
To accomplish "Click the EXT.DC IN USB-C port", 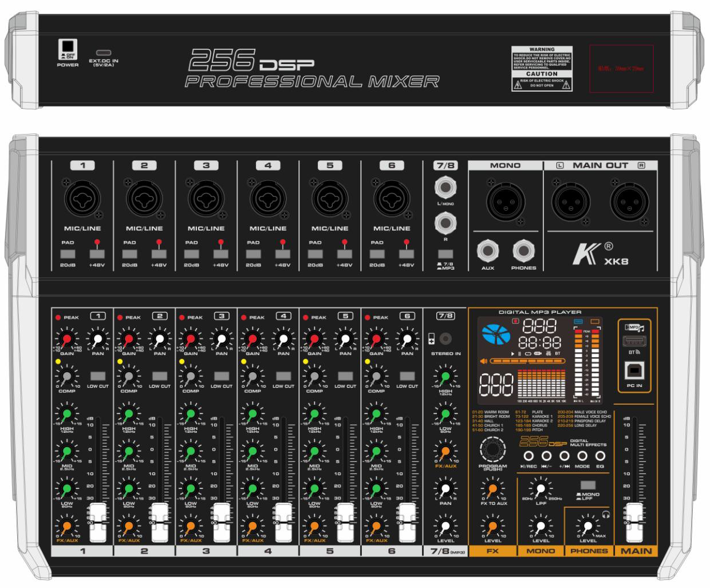I will [x=104, y=52].
